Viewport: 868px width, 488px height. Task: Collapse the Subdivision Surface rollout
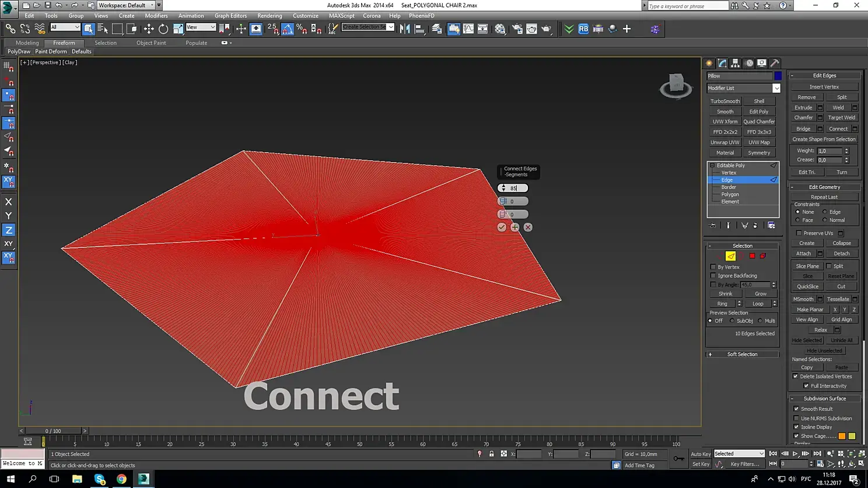point(825,399)
